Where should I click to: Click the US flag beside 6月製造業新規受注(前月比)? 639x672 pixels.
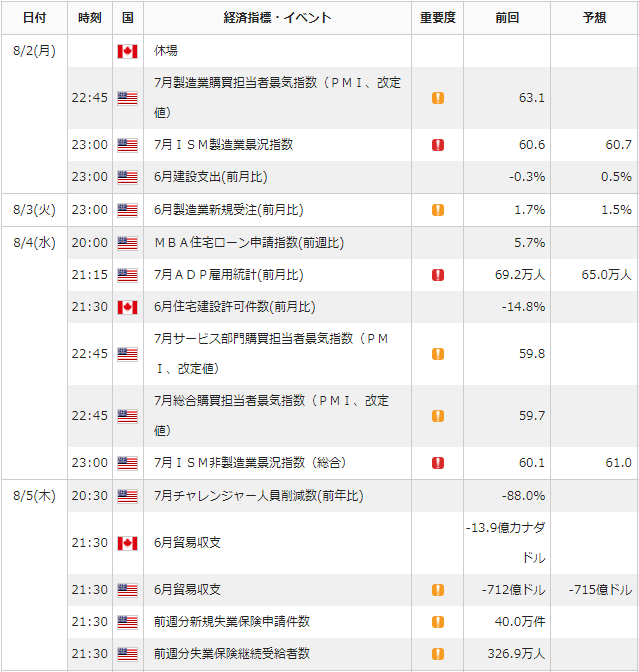pos(127,210)
